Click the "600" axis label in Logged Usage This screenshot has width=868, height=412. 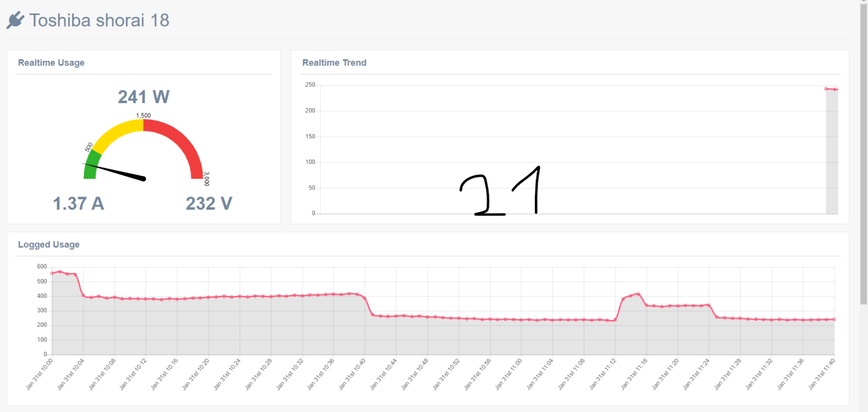pos(42,267)
